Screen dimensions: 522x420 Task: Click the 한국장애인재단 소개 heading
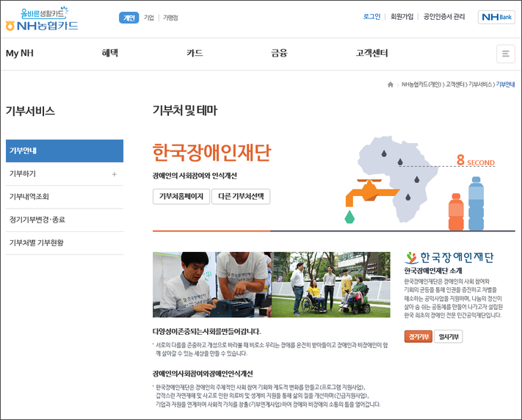pos(433,270)
